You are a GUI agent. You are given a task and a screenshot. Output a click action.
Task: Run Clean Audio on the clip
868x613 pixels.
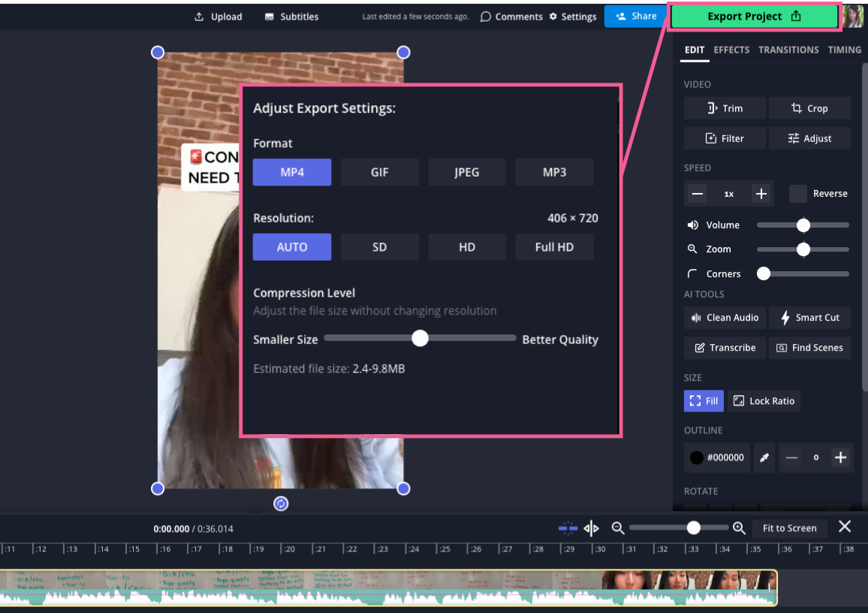[724, 317]
